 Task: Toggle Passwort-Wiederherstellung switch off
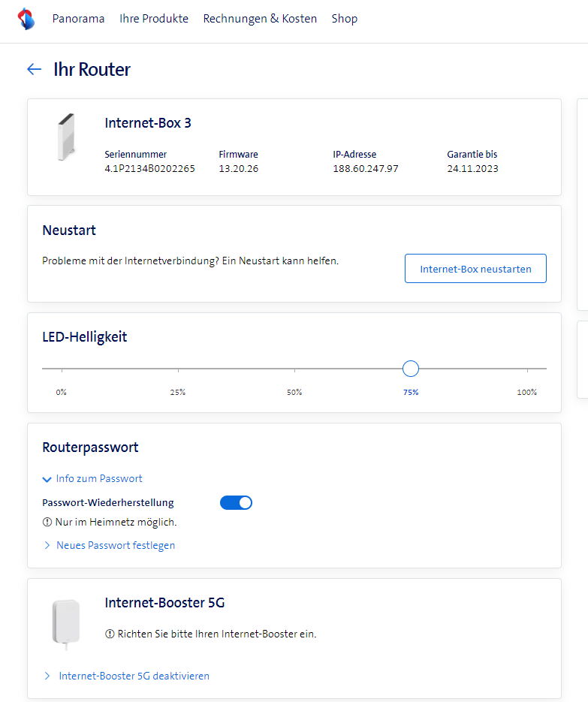click(x=236, y=502)
